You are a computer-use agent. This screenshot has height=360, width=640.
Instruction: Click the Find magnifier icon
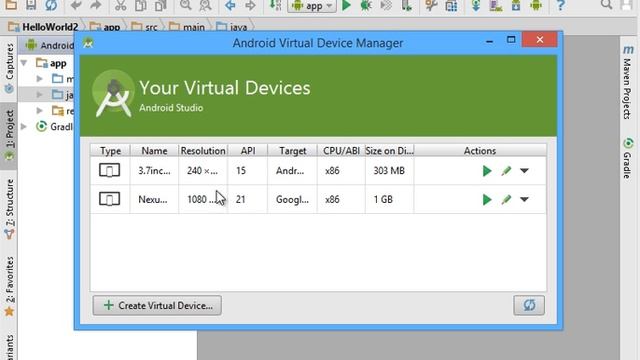[185, 5]
